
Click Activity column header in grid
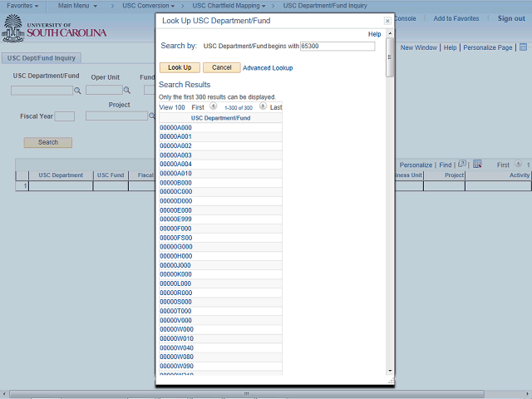tap(519, 175)
